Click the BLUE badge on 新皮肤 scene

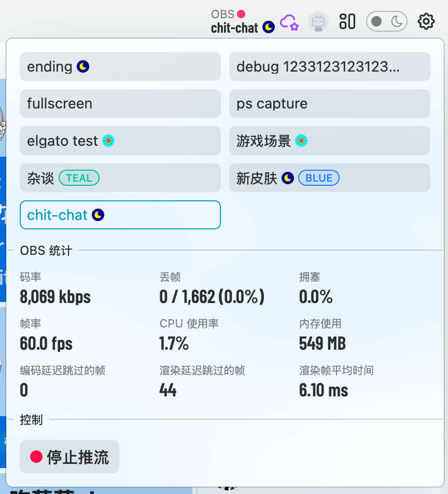point(318,177)
